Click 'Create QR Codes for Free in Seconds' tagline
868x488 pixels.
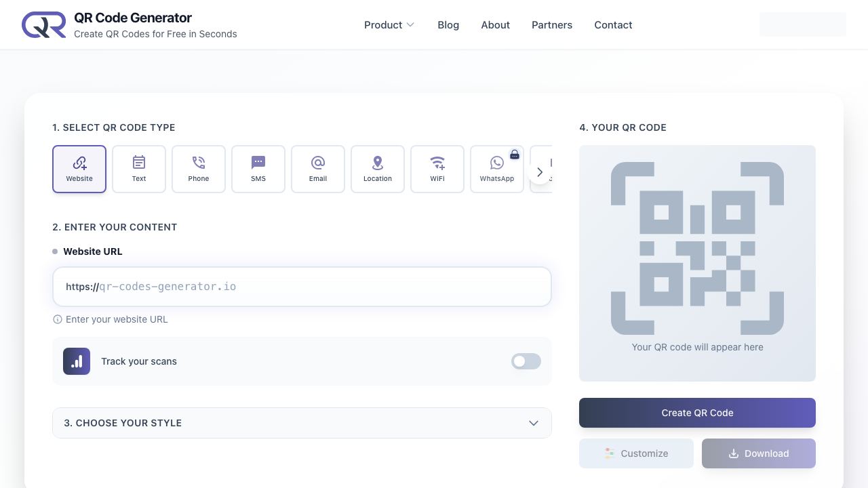[155, 34]
